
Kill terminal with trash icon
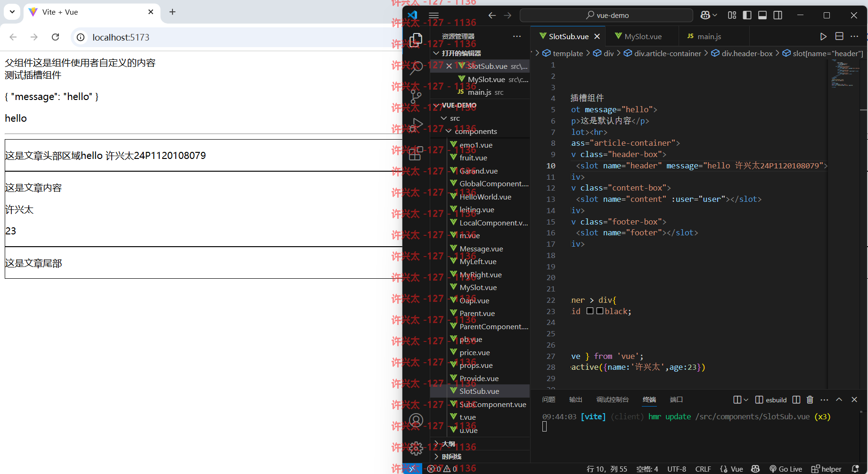pyautogui.click(x=810, y=399)
